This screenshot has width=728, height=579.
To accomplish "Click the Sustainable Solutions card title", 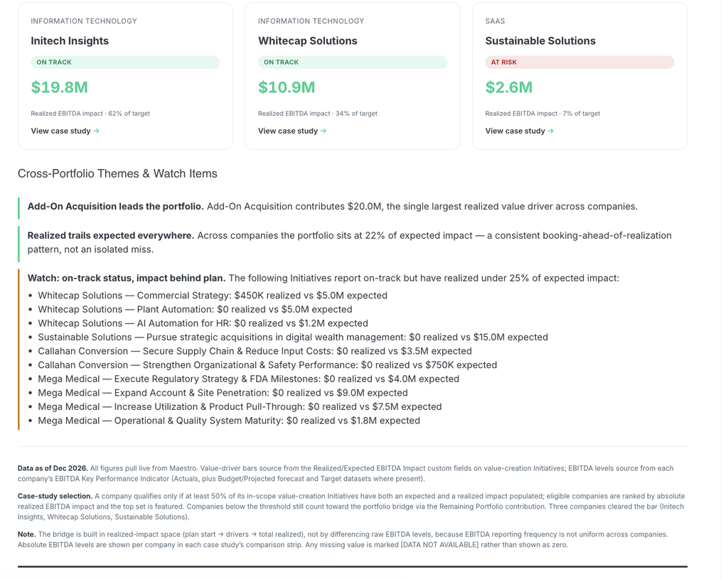I will tap(540, 40).
